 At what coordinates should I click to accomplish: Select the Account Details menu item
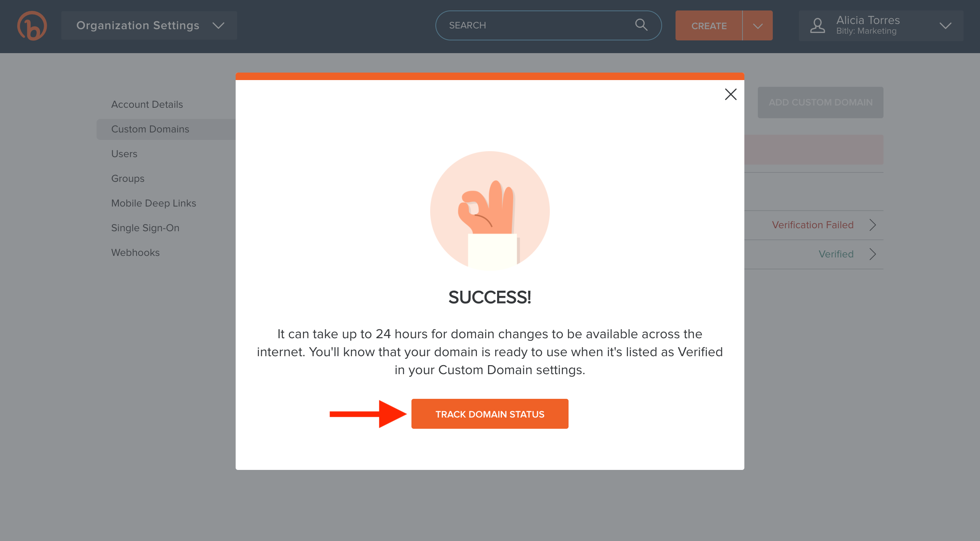[x=147, y=104]
